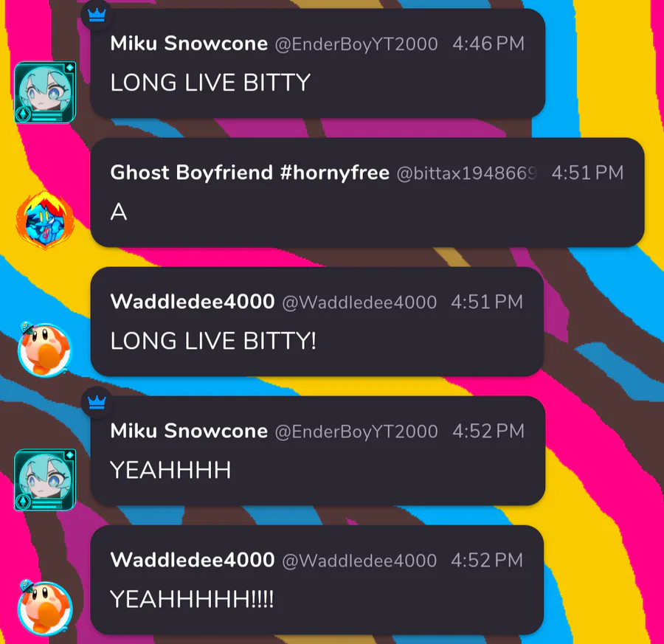The width and height of the screenshot is (664, 644).
Task: Click the Miku Snowcone name at 4:46 PM
Action: [189, 44]
